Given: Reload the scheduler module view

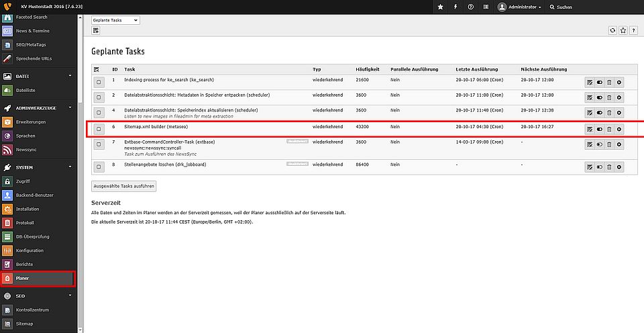Looking at the screenshot, I should 612,31.
